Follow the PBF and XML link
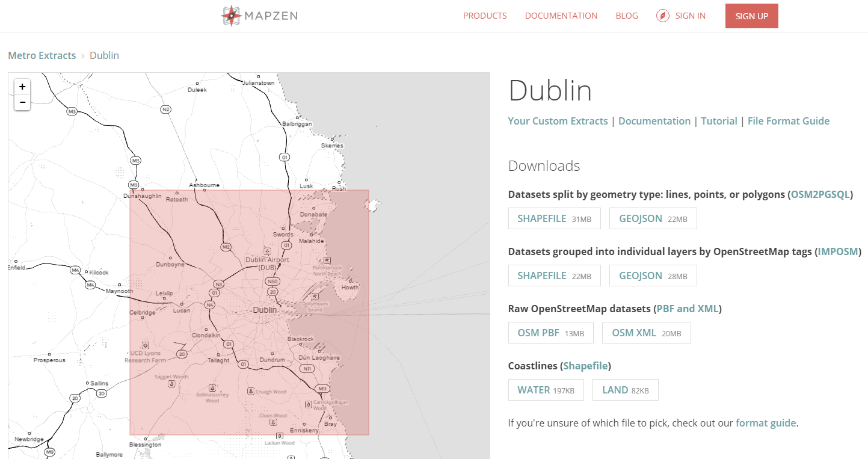 click(x=688, y=309)
